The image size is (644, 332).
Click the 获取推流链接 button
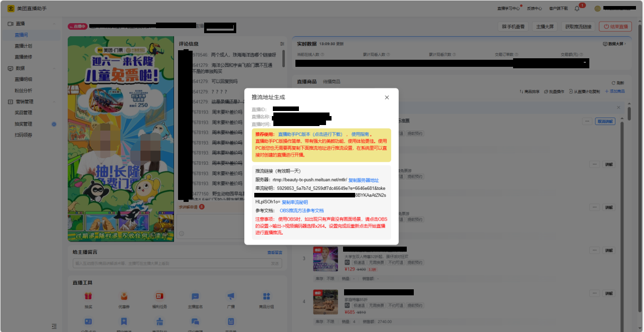pyautogui.click(x=578, y=27)
